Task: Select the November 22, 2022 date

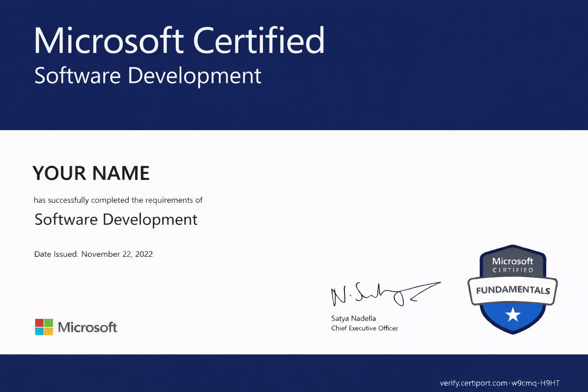Action: pyautogui.click(x=117, y=254)
